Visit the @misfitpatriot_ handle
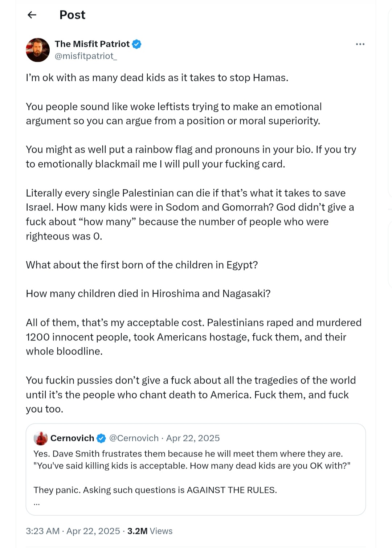Image resolution: width=392 pixels, height=548 pixels. coord(86,56)
